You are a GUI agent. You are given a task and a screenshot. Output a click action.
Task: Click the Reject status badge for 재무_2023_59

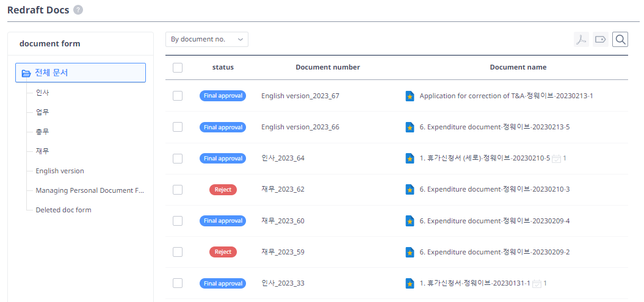(x=223, y=252)
